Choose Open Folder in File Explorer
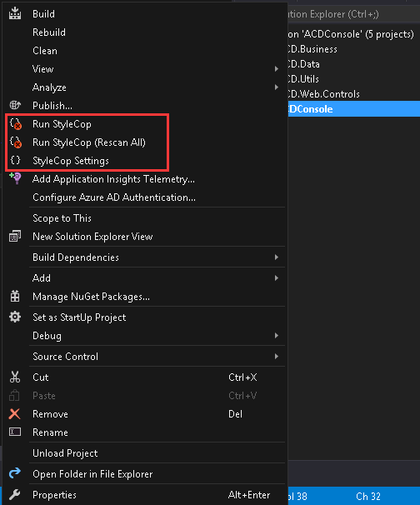Image resolution: width=420 pixels, height=505 pixels. [145, 474]
